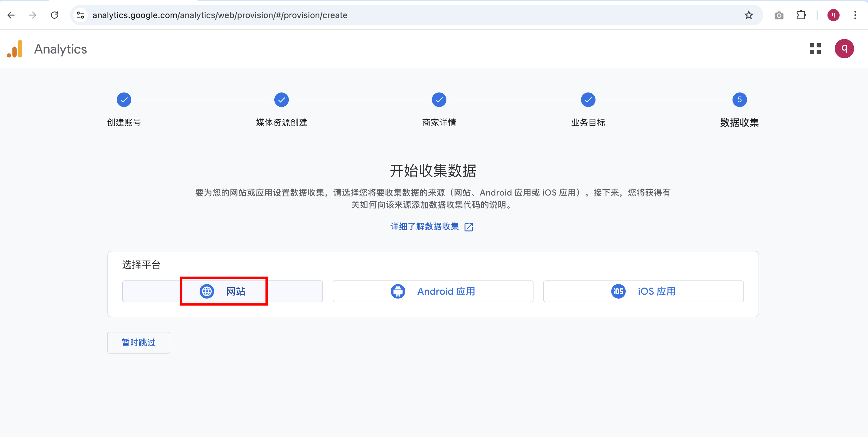This screenshot has width=868, height=437.
Task: Open the Google apps grid icon
Action: tap(815, 49)
